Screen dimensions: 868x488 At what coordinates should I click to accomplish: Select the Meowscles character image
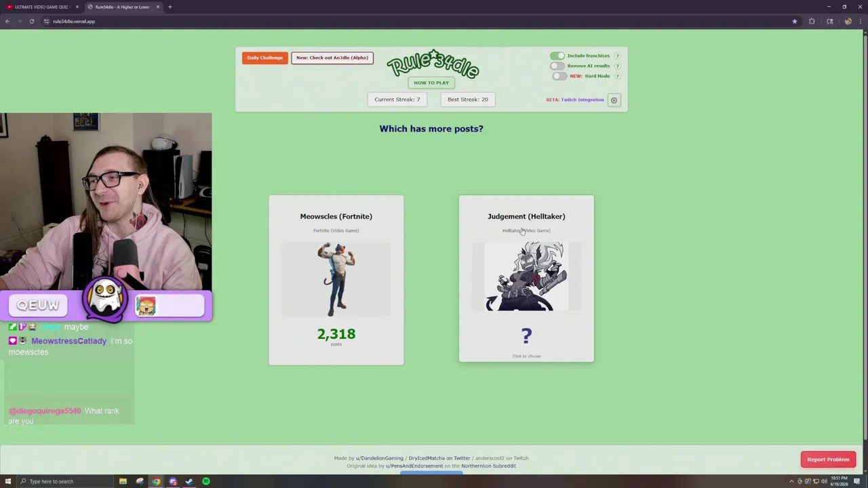click(x=336, y=279)
